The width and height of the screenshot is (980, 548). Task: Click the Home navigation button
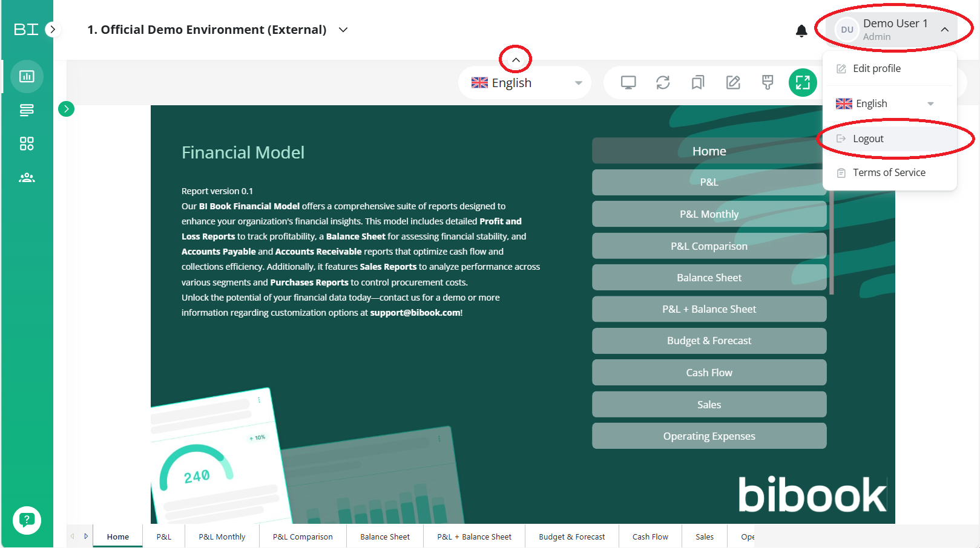[709, 151]
